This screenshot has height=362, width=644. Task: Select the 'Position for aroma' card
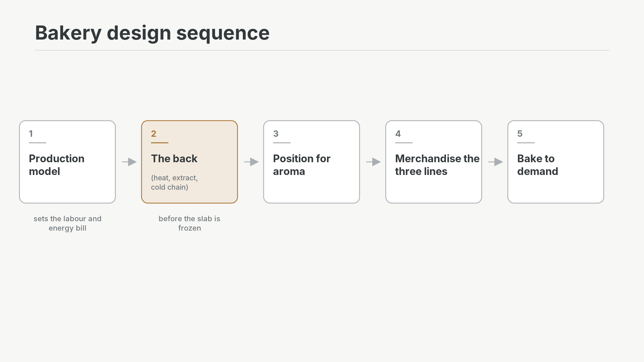click(x=312, y=162)
